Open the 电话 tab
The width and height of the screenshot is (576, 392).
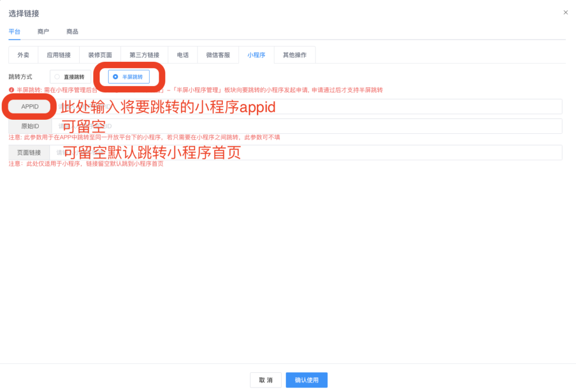[182, 55]
